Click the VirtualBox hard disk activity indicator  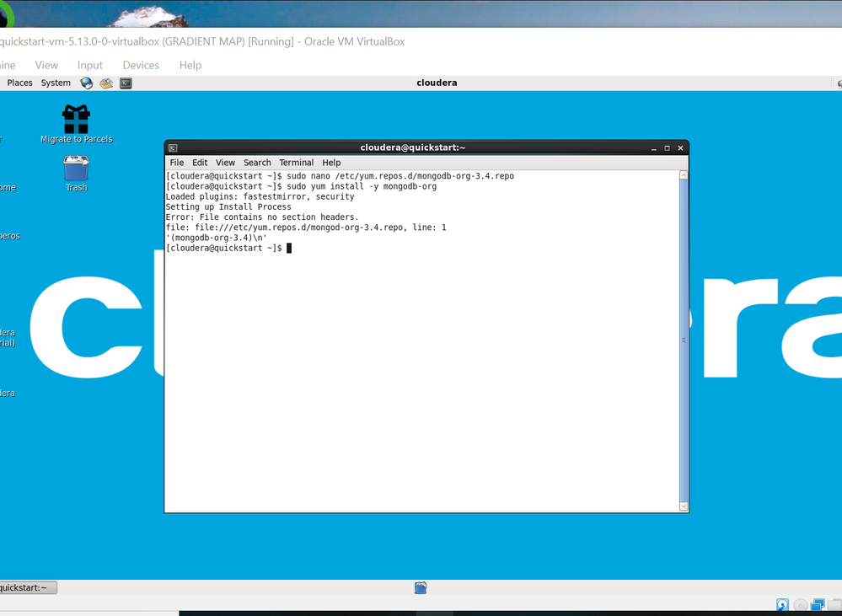[782, 605]
